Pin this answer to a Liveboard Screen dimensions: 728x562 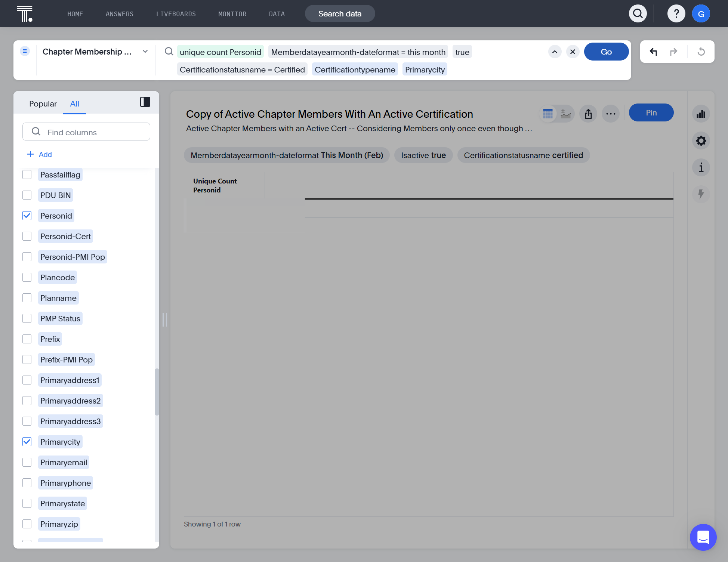651,112
